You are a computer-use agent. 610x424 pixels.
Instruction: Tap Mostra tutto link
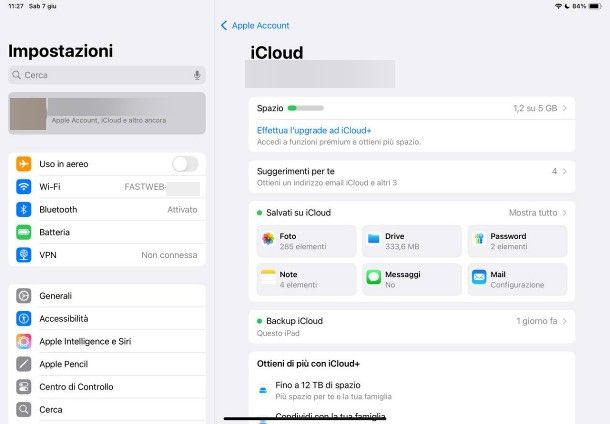click(x=533, y=213)
